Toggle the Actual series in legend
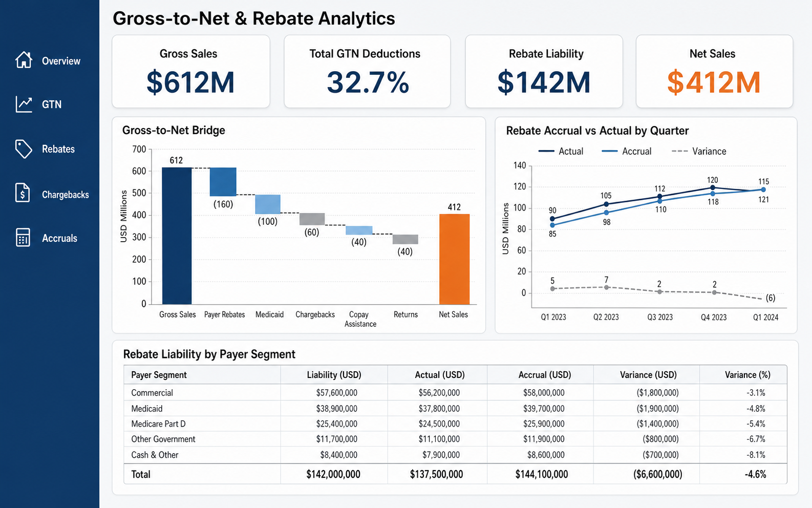Screen dimensions: 812x508 tap(561, 151)
